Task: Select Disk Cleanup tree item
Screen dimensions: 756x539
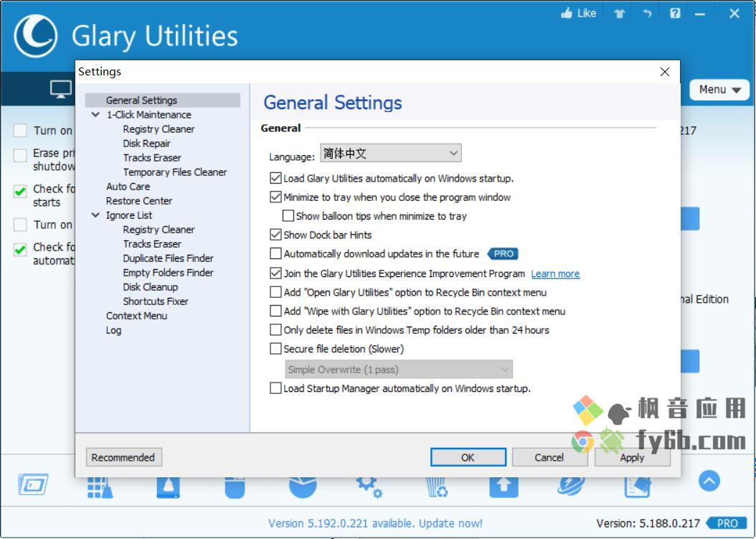Action: pyautogui.click(x=151, y=287)
